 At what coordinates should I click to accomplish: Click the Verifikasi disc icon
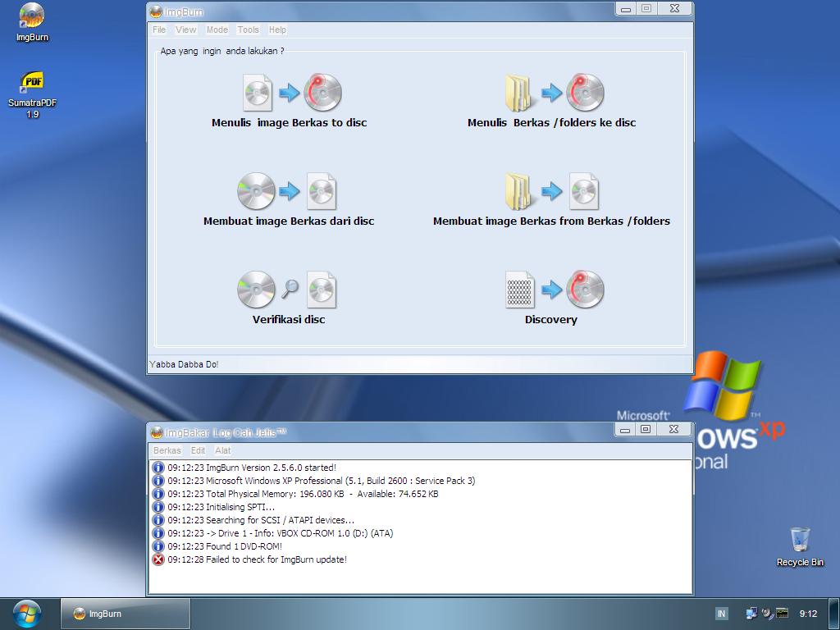(x=287, y=290)
